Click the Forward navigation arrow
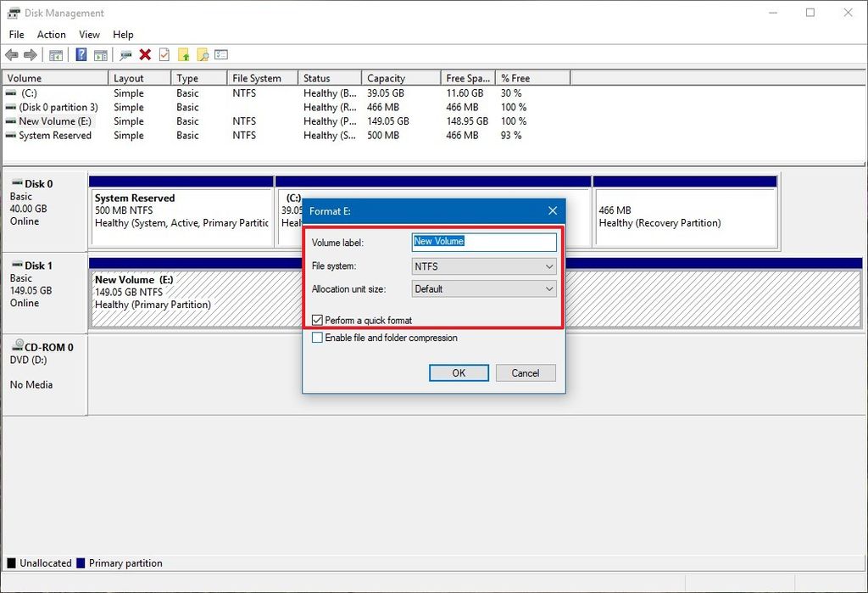 31,54
